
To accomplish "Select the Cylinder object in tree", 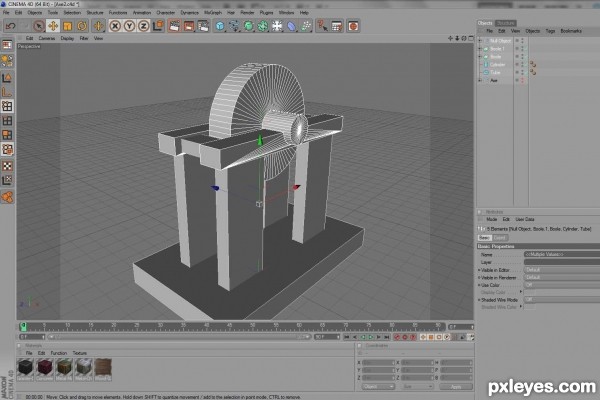I will click(x=497, y=65).
